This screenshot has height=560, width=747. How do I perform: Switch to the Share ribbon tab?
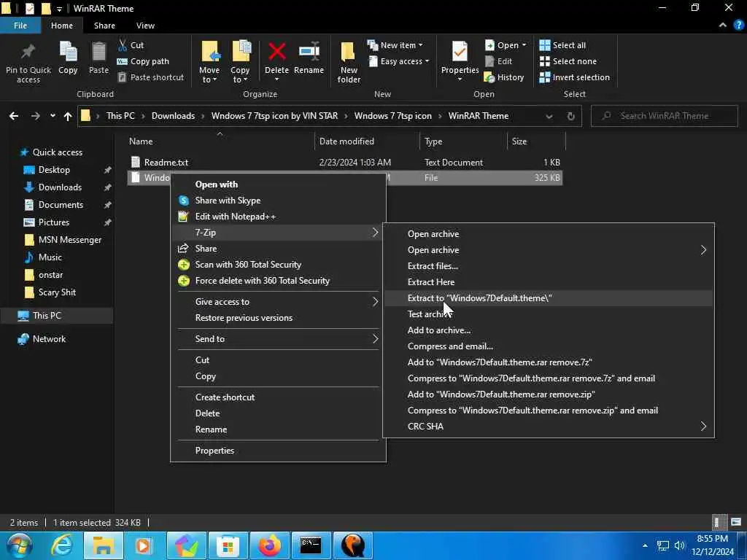(x=104, y=26)
